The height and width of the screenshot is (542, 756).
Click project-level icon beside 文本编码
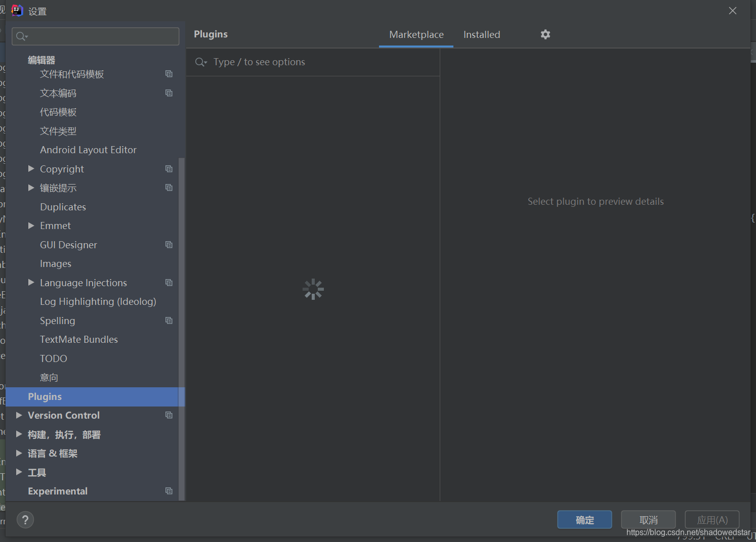[x=169, y=93]
